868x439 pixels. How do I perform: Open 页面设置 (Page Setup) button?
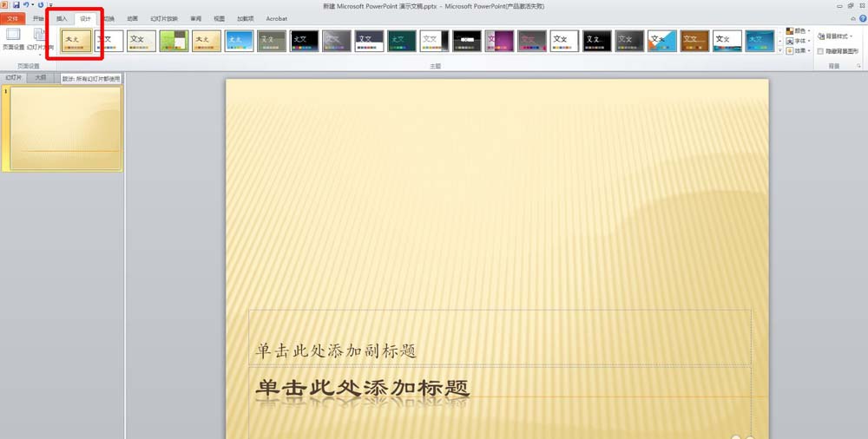13,40
